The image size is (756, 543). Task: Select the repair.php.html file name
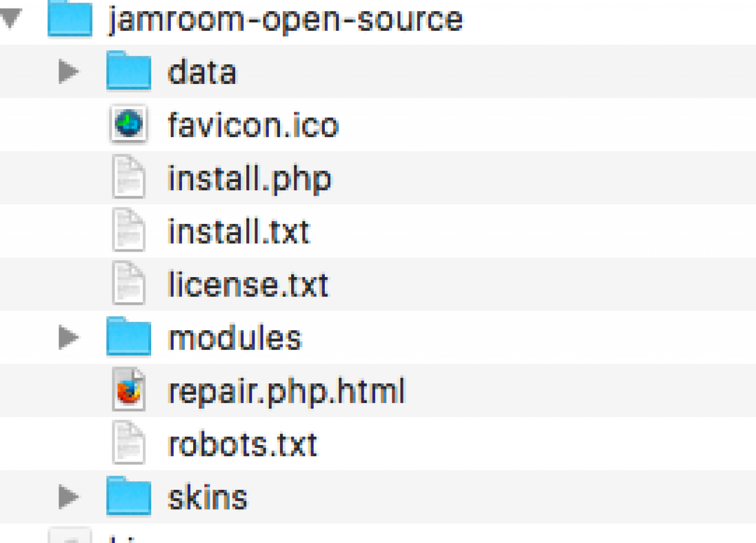pos(286,391)
